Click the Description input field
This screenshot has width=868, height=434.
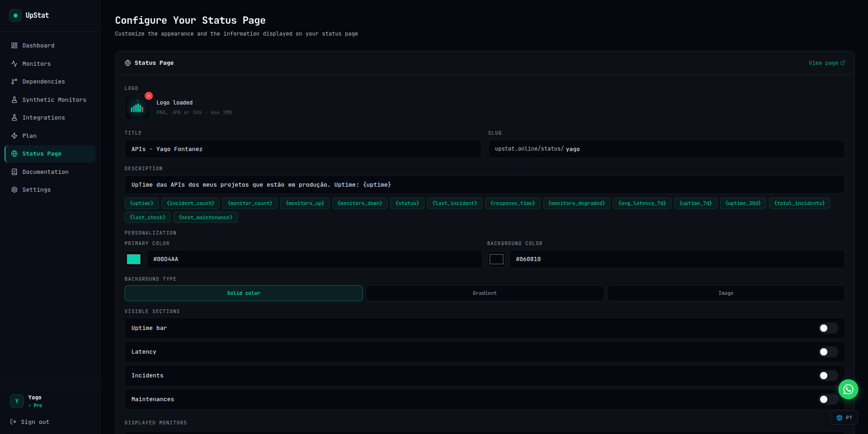[485, 185]
